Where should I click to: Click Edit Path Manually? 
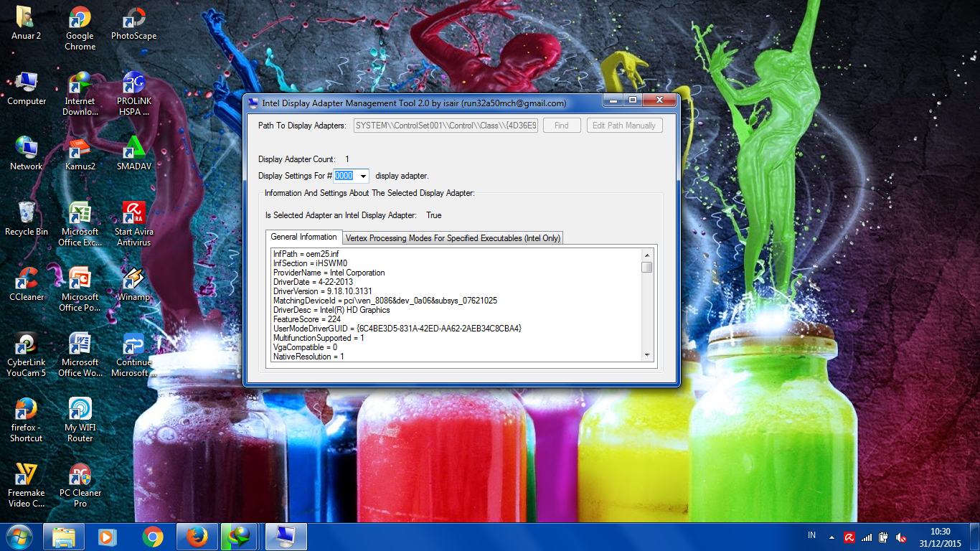point(624,125)
